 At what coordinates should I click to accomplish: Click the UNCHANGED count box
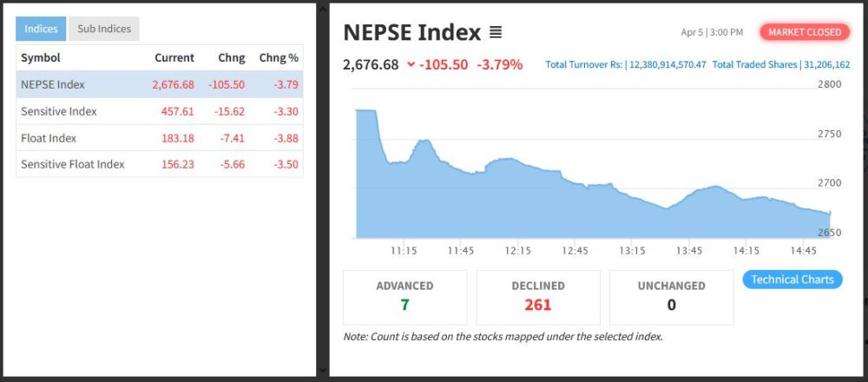coord(671,297)
